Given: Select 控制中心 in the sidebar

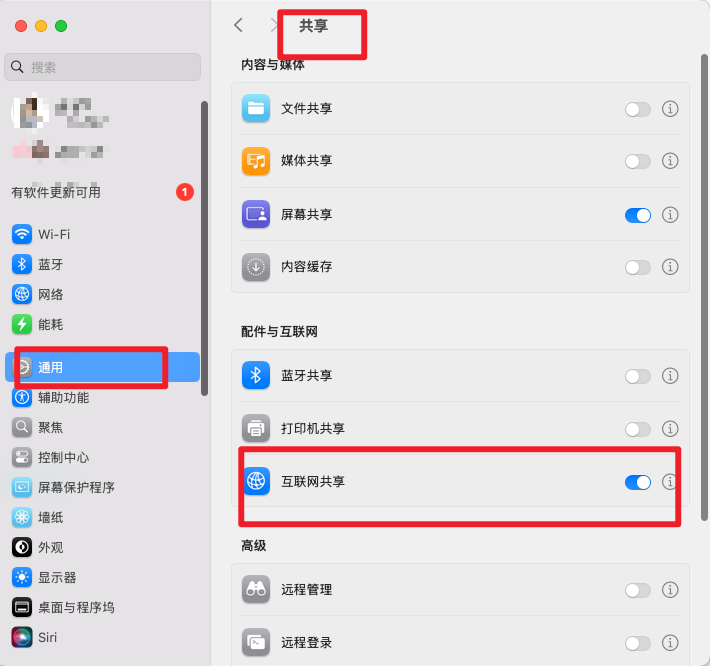Looking at the screenshot, I should [x=102, y=457].
